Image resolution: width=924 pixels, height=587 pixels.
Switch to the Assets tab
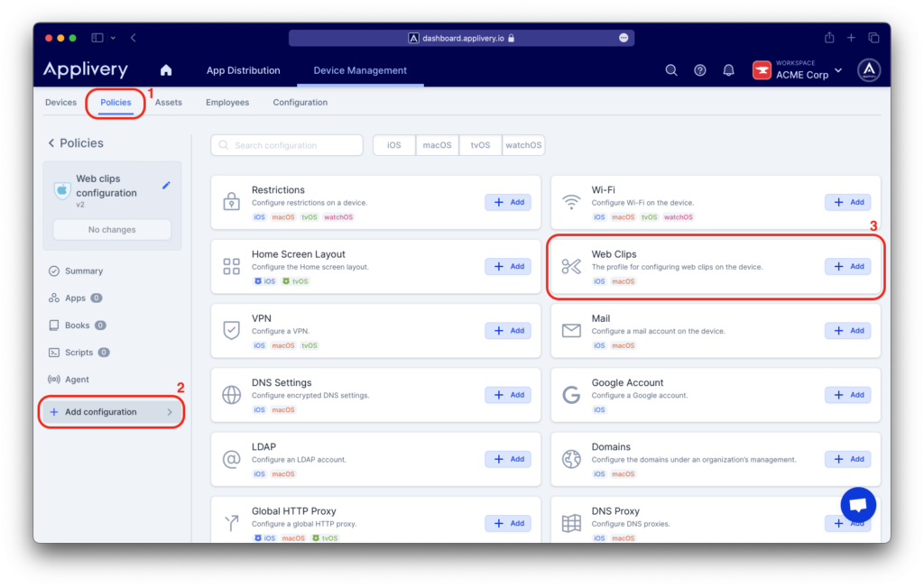click(169, 103)
